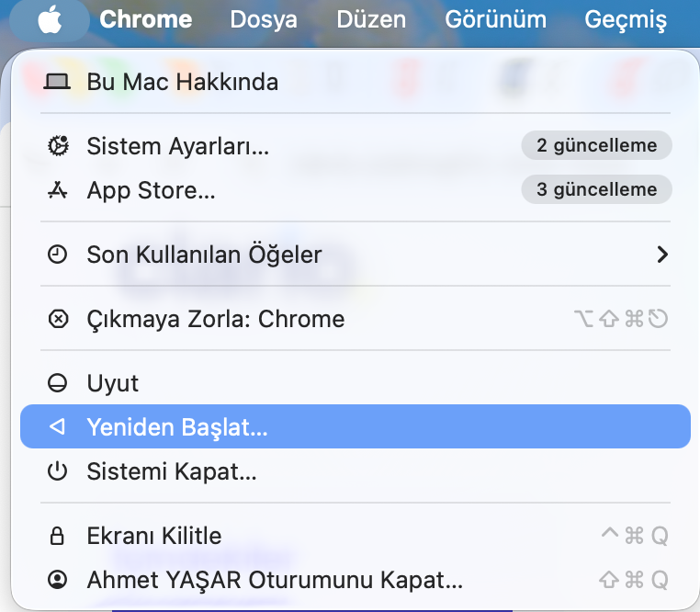This screenshot has width=700, height=612.
Task: Click the force-quit X circle icon
Action: point(58,319)
